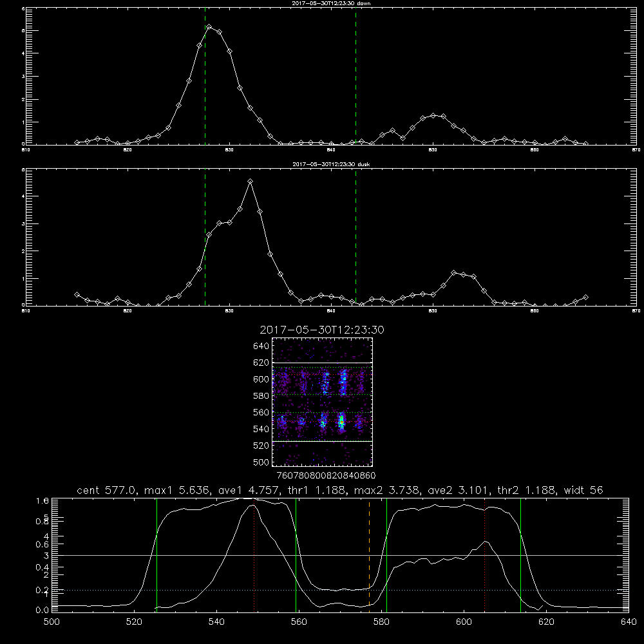The height and width of the screenshot is (644, 644).
Task: Click x-axis label 620 of lowest profile plot
Action: (x=546, y=622)
